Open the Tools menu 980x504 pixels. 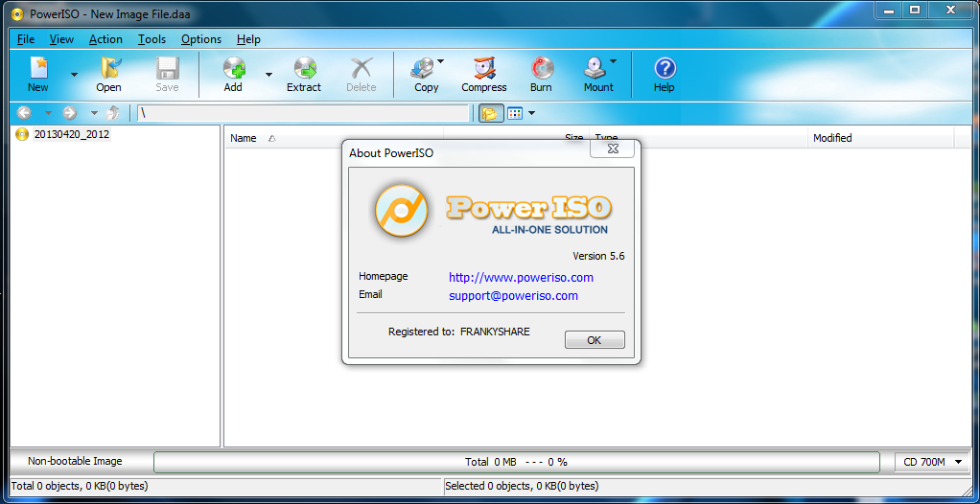[x=152, y=39]
